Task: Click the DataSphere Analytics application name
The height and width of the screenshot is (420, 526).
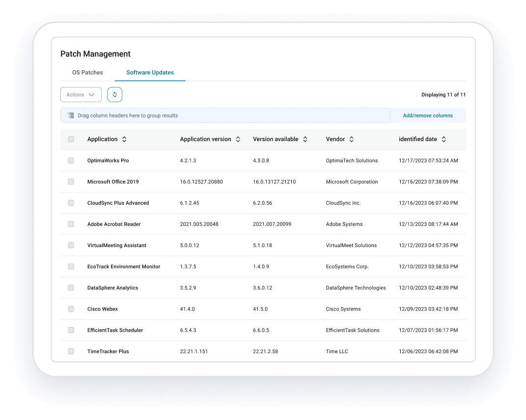Action: [112, 288]
